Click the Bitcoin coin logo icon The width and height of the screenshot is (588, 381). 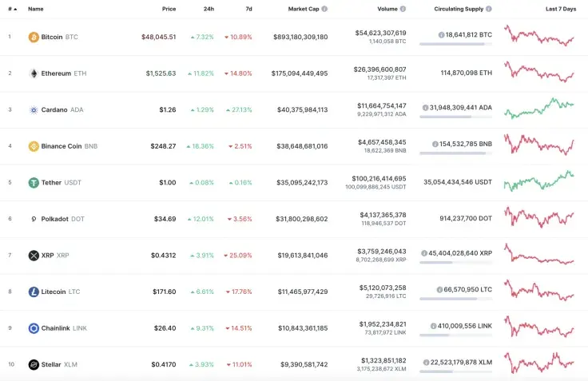(x=34, y=37)
